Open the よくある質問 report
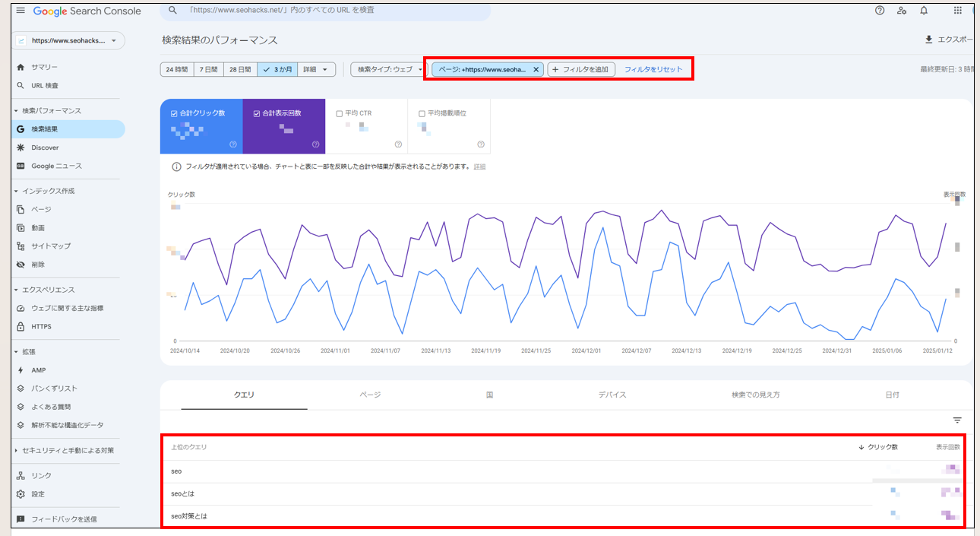This screenshot has width=980, height=536. tap(51, 407)
